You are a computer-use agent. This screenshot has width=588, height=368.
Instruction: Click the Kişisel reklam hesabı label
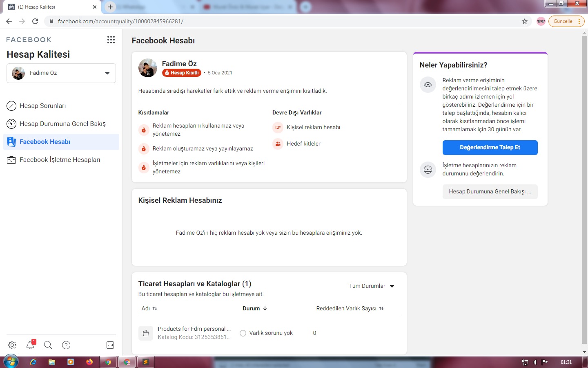314,128
